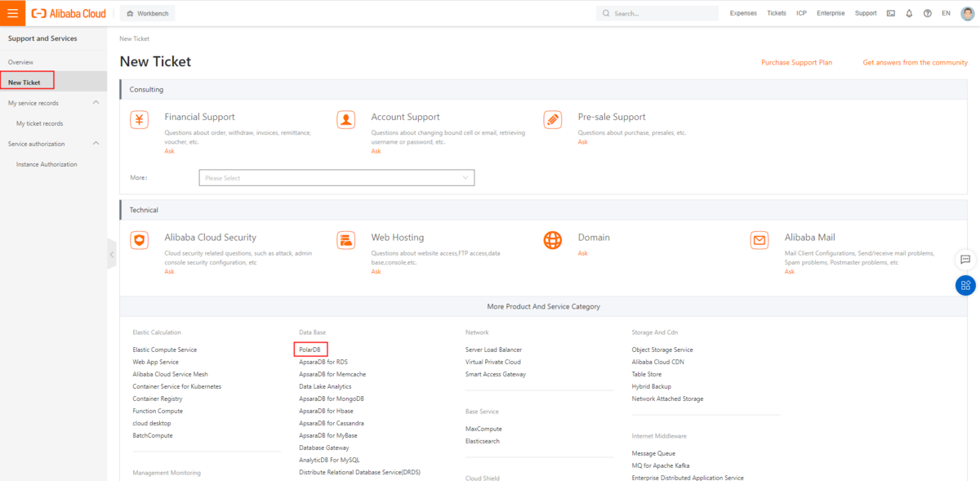Select MaxCompute under Base Service
Viewport: 980px width, 481px height.
click(x=483, y=429)
